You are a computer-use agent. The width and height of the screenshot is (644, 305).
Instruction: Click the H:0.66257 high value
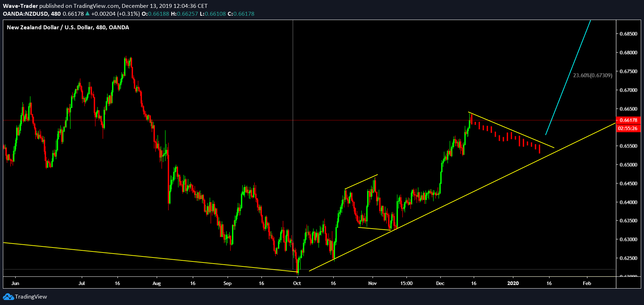click(184, 14)
